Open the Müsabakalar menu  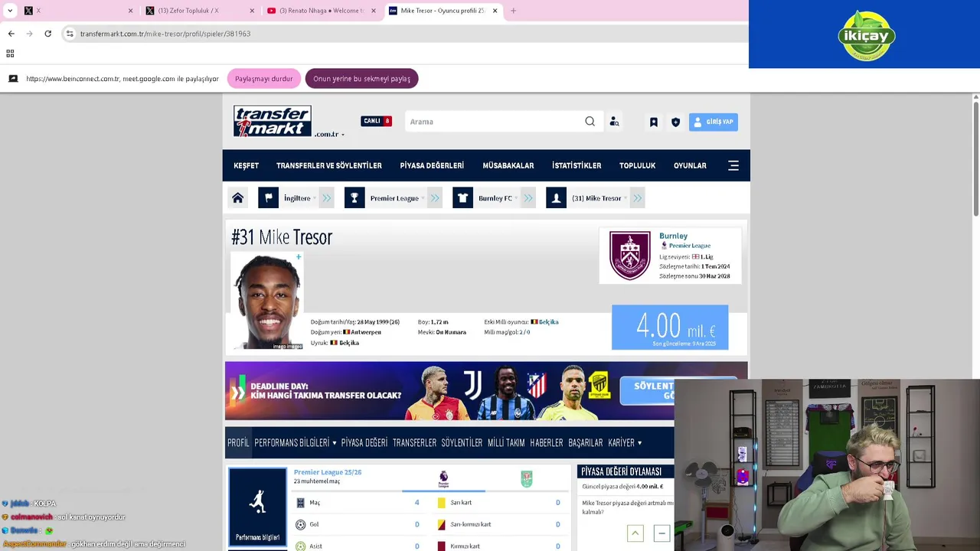coord(508,165)
